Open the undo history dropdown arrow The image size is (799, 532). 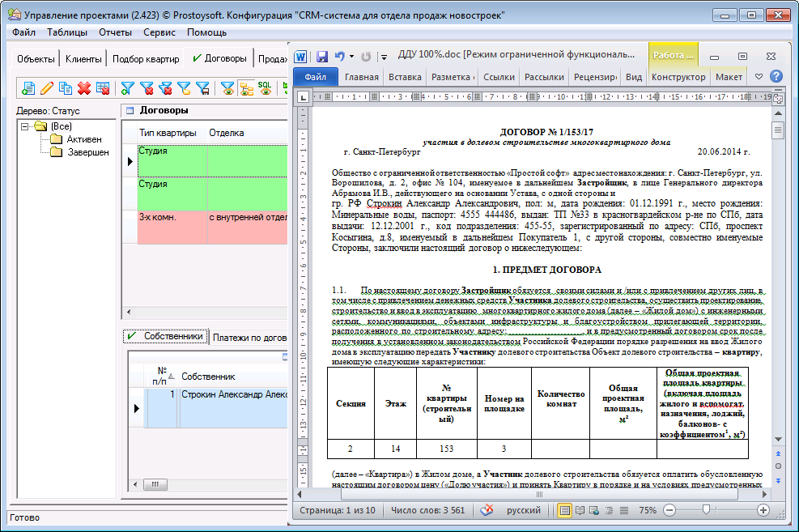tap(351, 57)
